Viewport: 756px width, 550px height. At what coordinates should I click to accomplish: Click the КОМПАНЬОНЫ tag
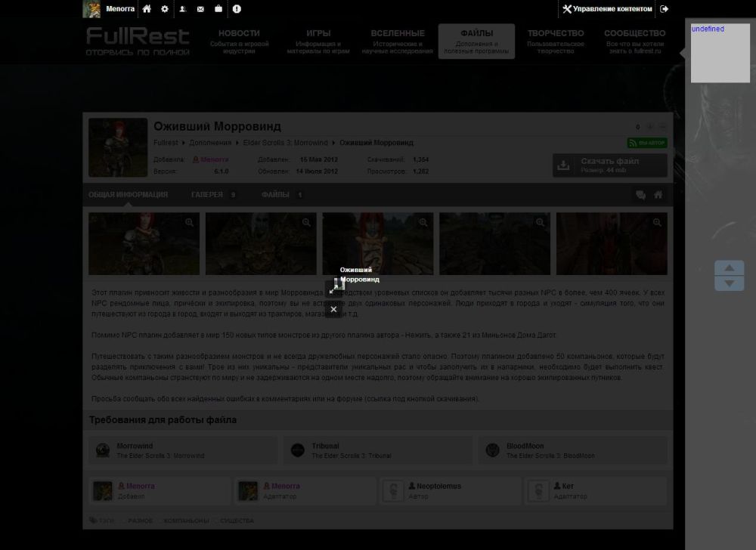[x=187, y=521]
